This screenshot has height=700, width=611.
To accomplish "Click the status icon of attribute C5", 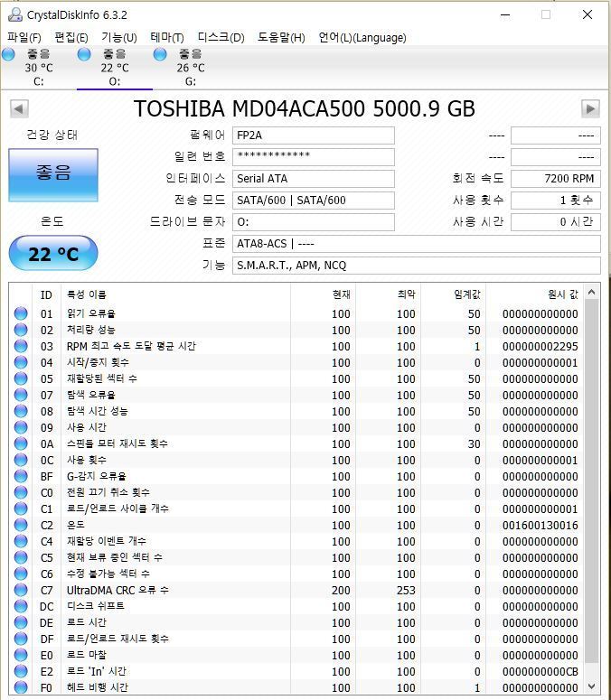I will click(x=21, y=557).
